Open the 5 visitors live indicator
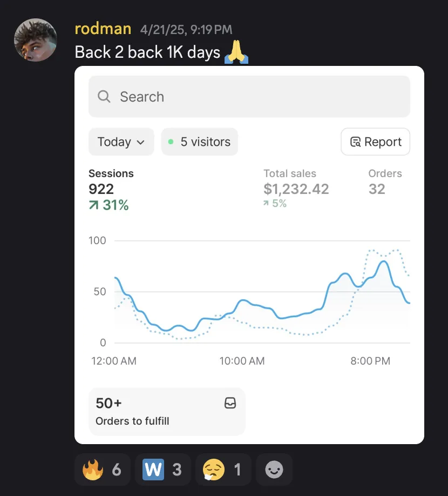The image size is (448, 496). [x=199, y=142]
